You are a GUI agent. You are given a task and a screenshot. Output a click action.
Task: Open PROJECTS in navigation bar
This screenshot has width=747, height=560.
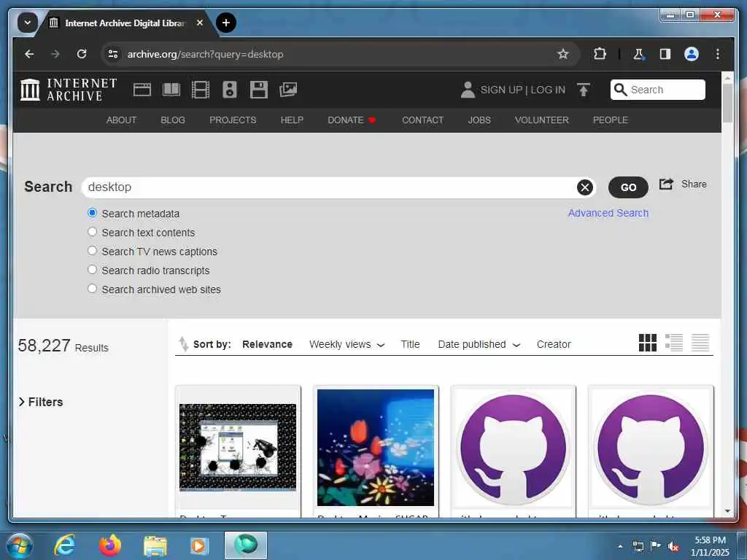[x=233, y=120]
